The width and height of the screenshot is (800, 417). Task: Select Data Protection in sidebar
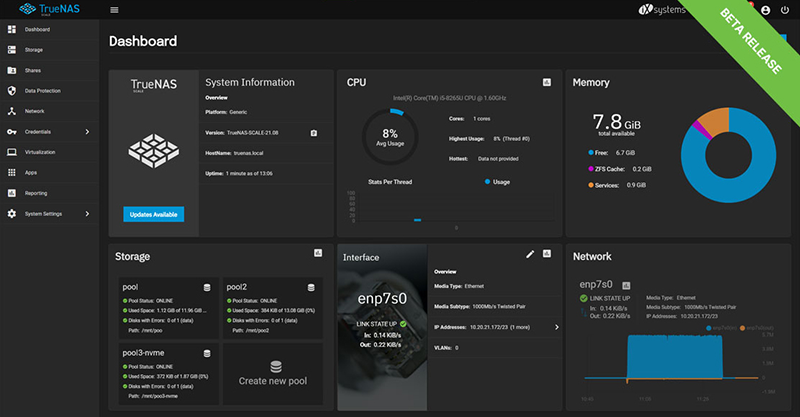42,91
